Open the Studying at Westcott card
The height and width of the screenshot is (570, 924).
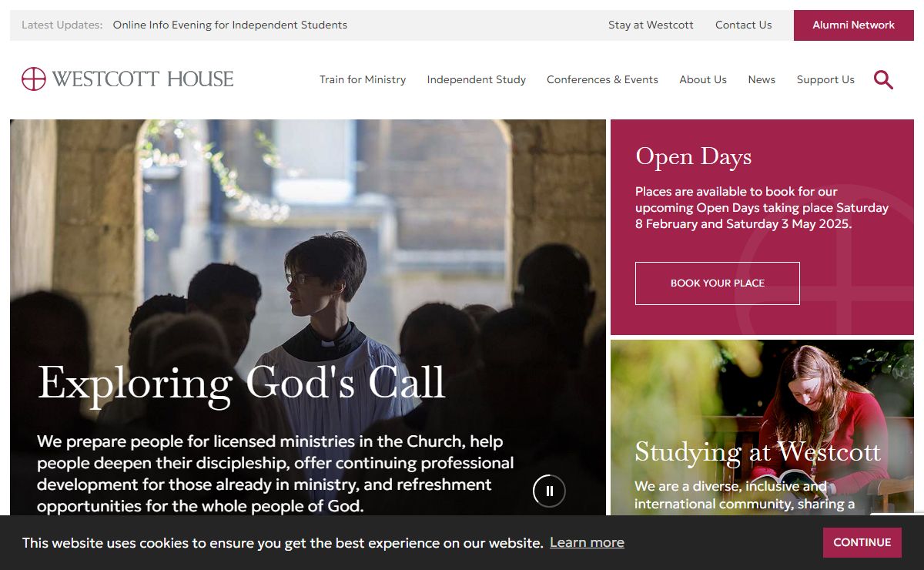click(762, 427)
